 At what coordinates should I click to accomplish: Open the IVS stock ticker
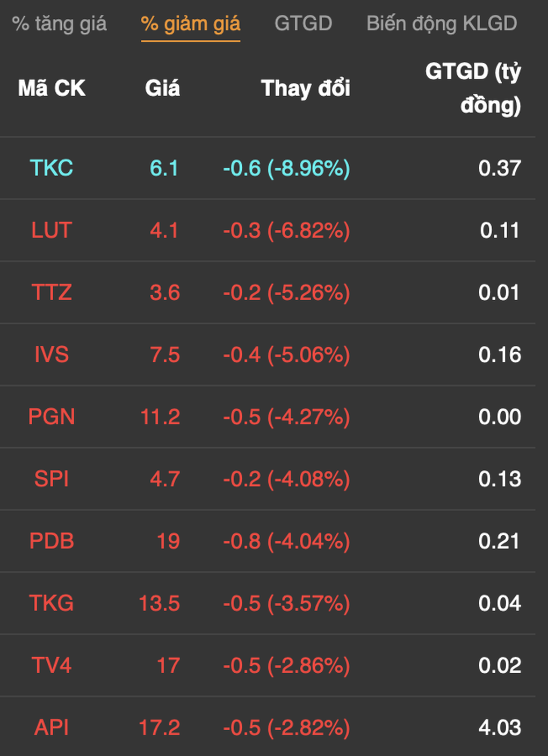point(52,355)
